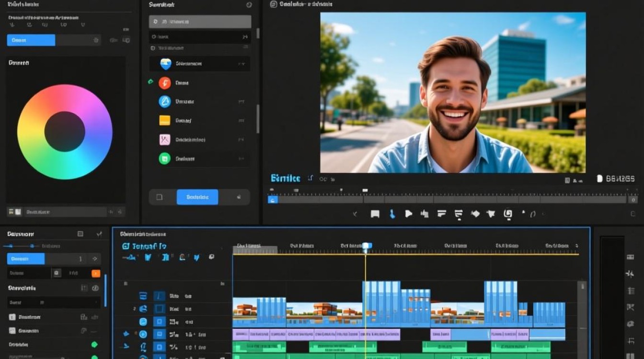Click the blue handle at the scrub bar start

273,200
